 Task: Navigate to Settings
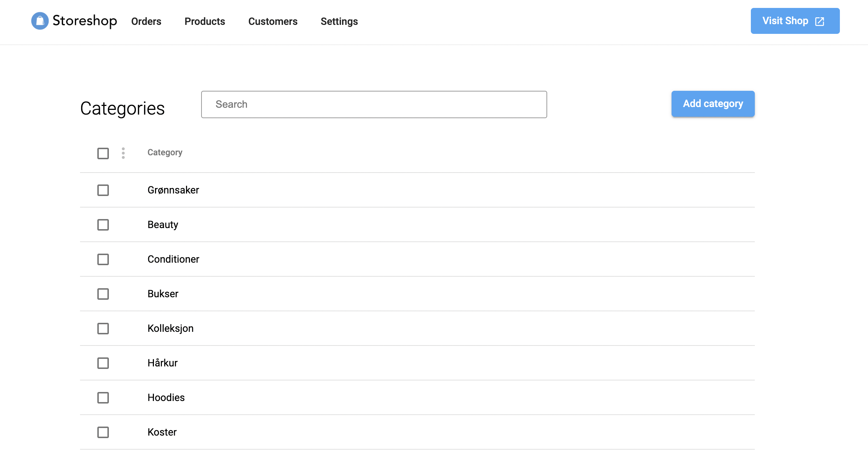click(339, 21)
